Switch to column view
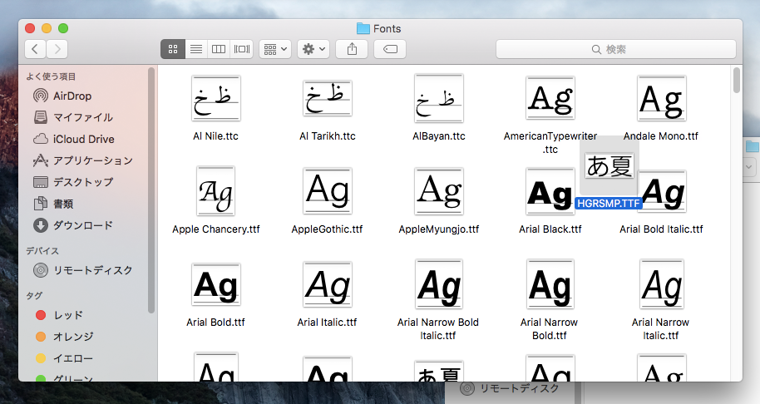 tap(219, 49)
